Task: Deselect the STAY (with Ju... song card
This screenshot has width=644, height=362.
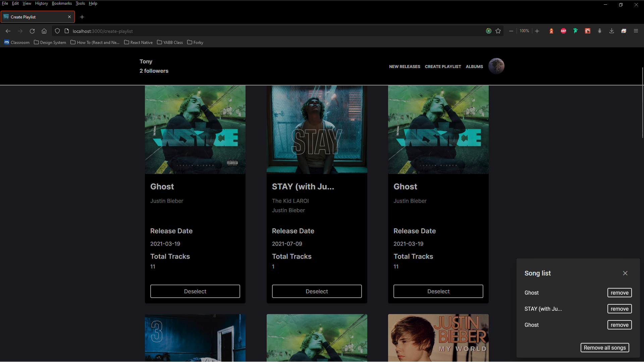Action: coord(317,291)
